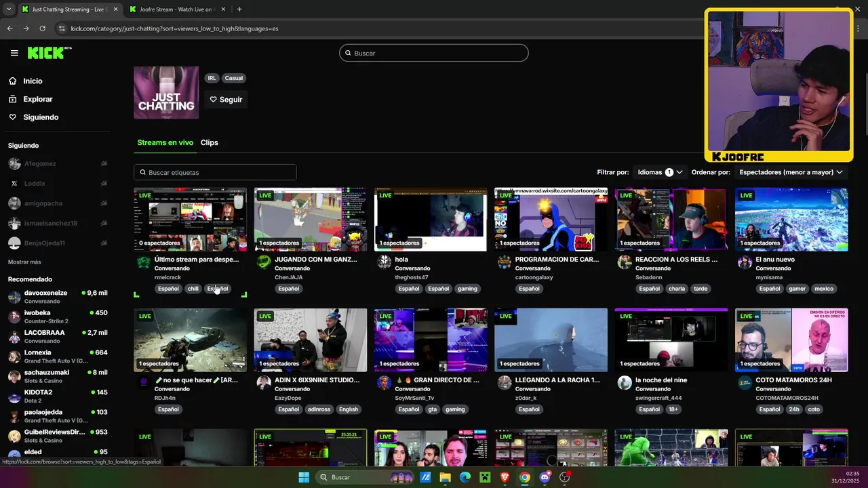Click the Buscar etiquetas tag search field
The width and height of the screenshot is (868, 488).
coord(215,172)
